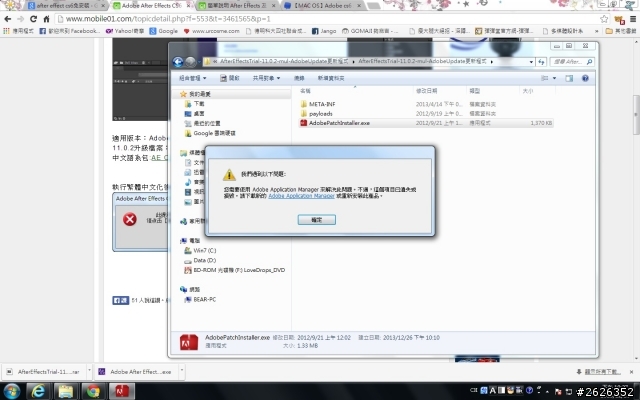The width and height of the screenshot is (640, 400).
Task: Refresh the Explorer folder view
Action: pos(541,62)
